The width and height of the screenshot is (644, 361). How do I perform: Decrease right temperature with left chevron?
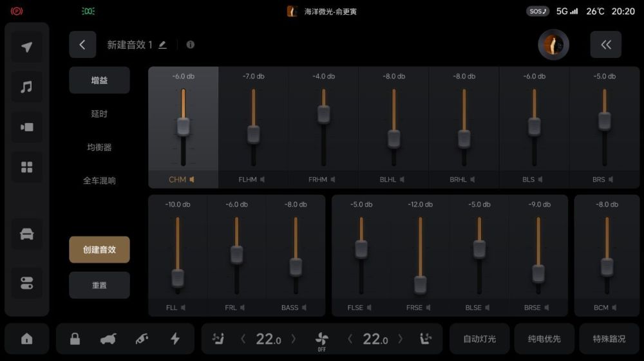[350, 339]
